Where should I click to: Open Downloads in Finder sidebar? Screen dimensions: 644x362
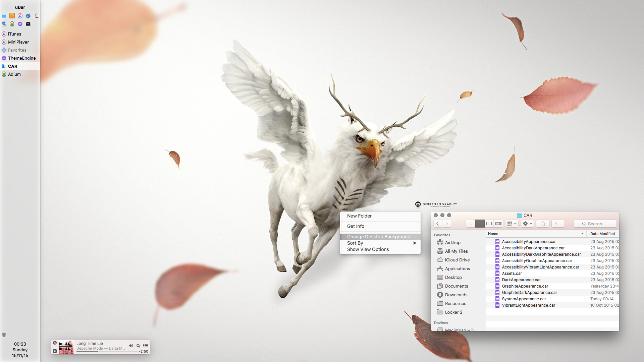[458, 295]
